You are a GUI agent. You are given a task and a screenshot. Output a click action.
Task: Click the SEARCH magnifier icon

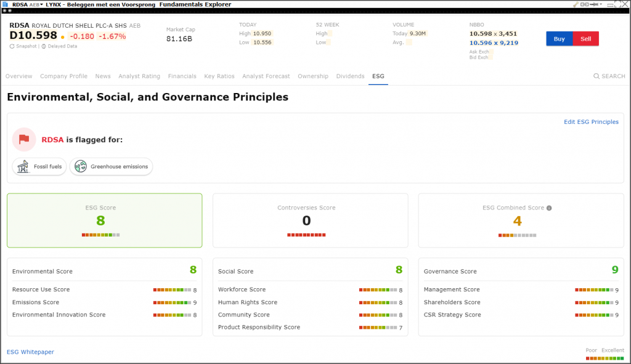(x=596, y=76)
